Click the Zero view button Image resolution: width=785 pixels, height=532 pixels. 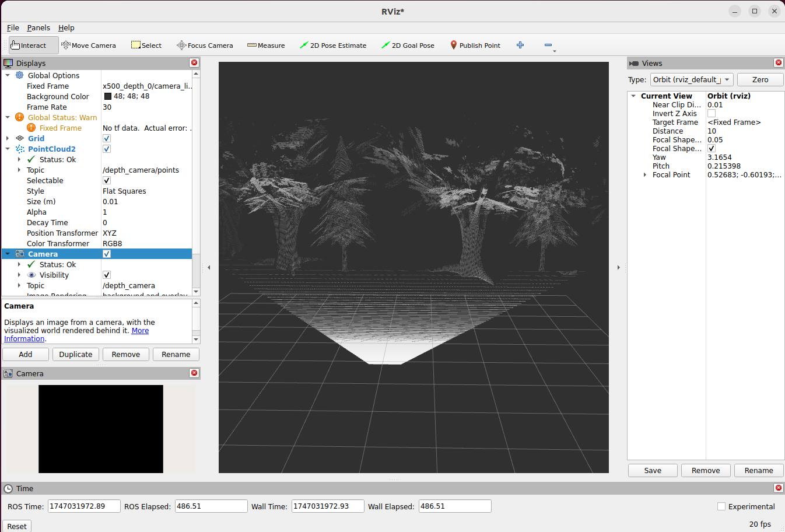click(x=760, y=79)
